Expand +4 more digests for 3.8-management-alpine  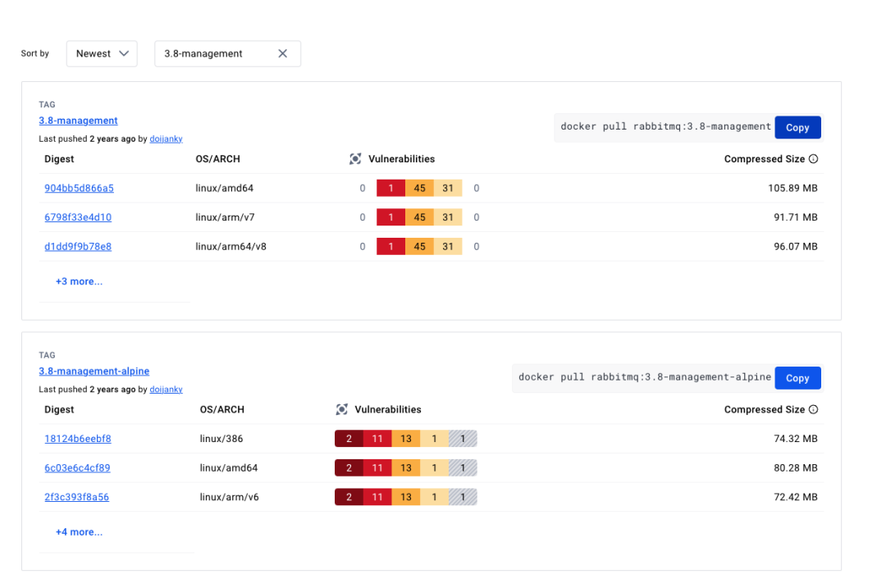tap(79, 532)
